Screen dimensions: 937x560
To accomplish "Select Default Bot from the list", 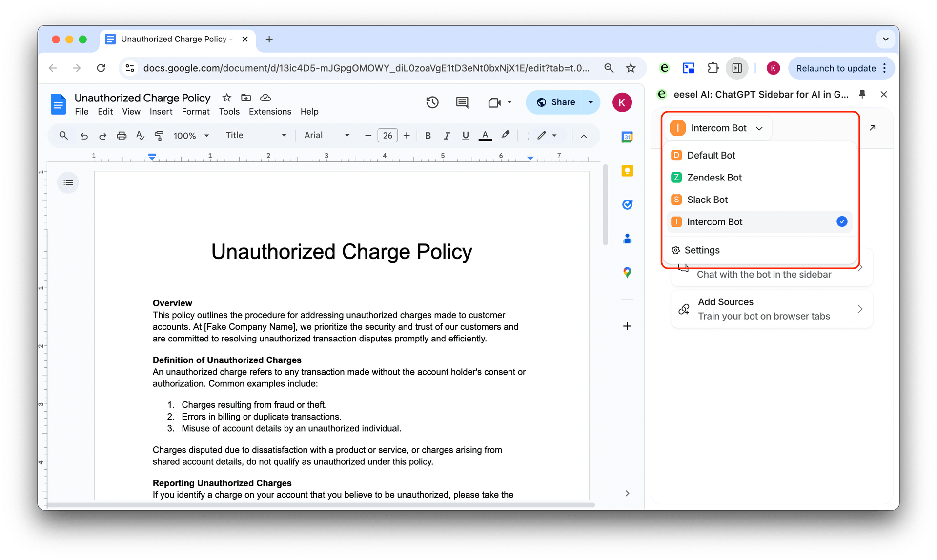I will pos(760,155).
